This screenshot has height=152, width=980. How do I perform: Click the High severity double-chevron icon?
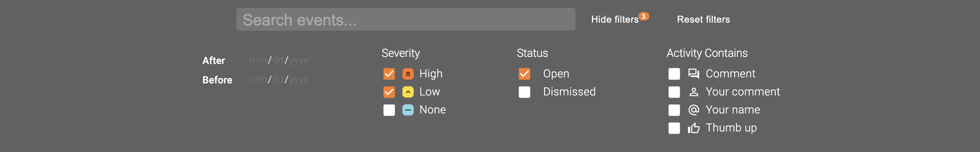(x=408, y=74)
